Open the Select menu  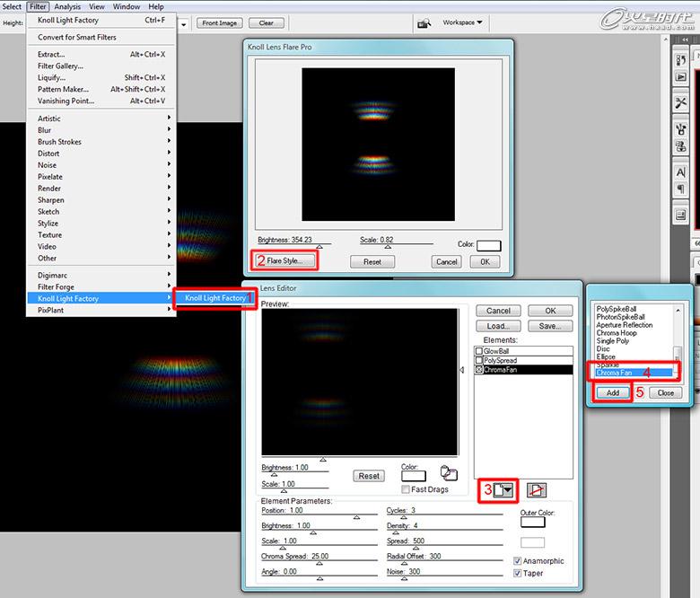tap(12, 6)
